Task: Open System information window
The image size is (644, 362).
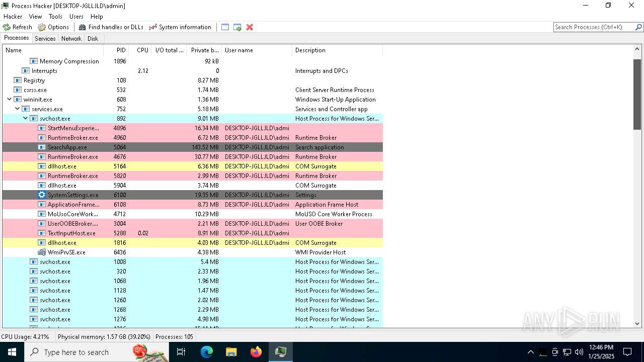Action: pyautogui.click(x=180, y=27)
